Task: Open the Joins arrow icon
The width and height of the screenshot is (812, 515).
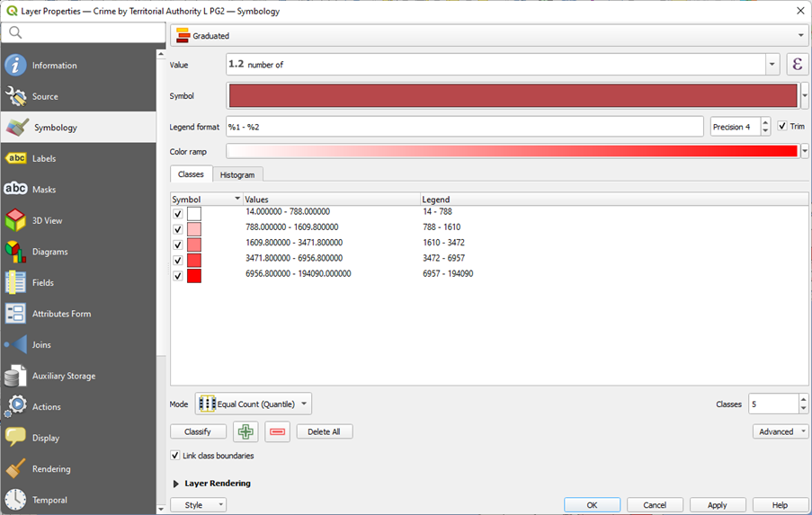Action: point(15,345)
